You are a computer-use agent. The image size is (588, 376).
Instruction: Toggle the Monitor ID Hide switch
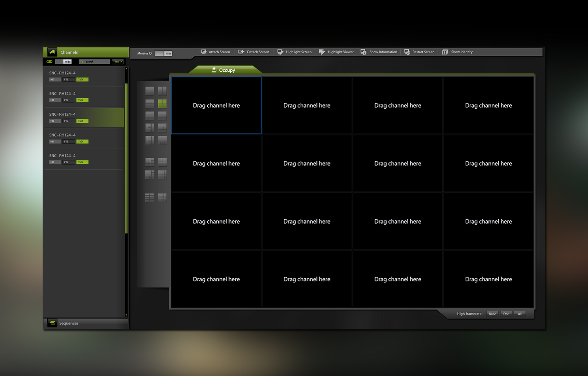[164, 54]
